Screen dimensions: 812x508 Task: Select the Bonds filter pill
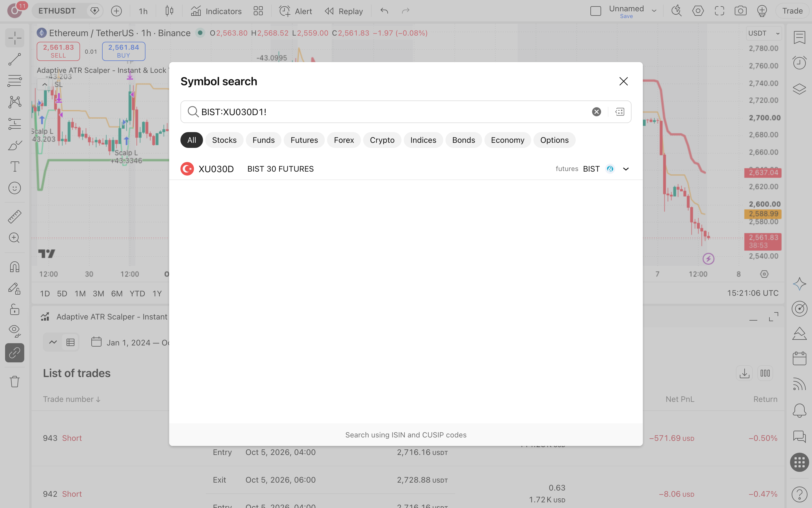tap(464, 140)
